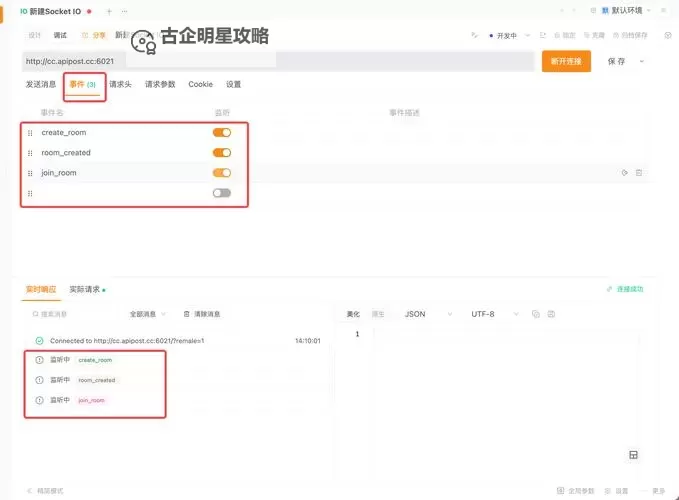Open the 开发中 status dropdown
The image size is (679, 500).
(x=509, y=35)
